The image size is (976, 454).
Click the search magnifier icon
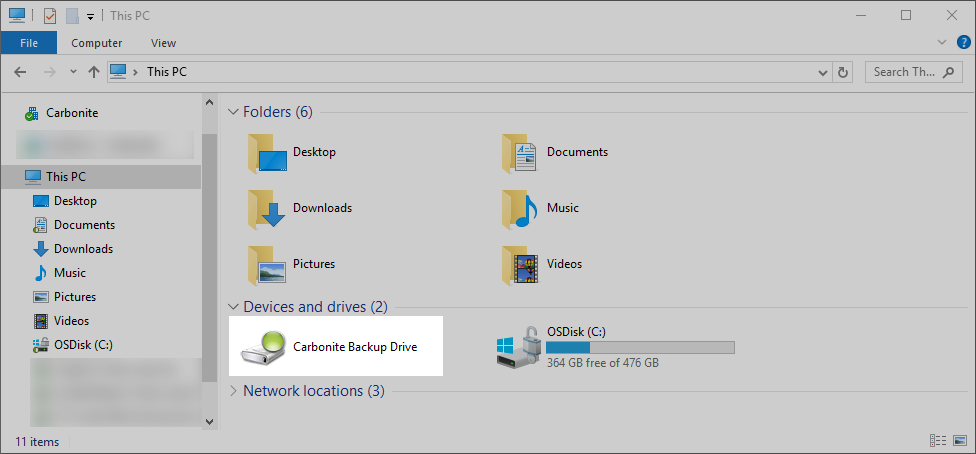pos(948,72)
